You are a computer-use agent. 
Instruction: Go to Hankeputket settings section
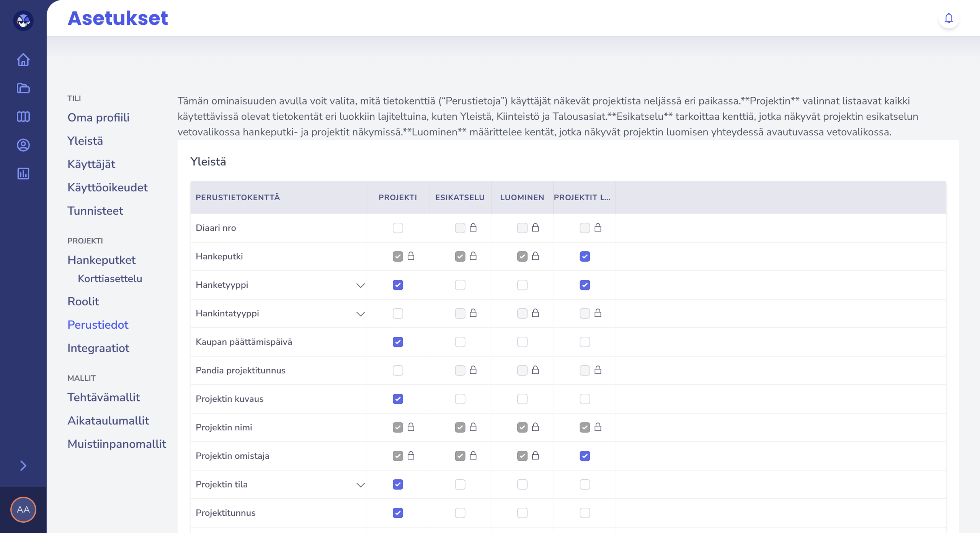click(101, 260)
